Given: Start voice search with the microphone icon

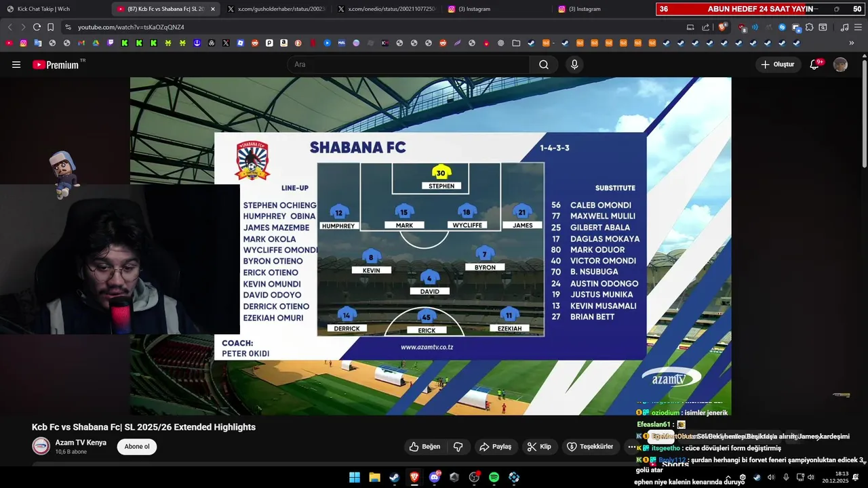Looking at the screenshot, I should point(574,64).
